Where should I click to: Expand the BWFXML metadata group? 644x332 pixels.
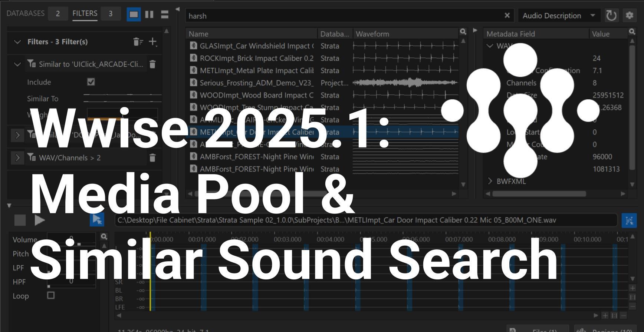pos(490,181)
